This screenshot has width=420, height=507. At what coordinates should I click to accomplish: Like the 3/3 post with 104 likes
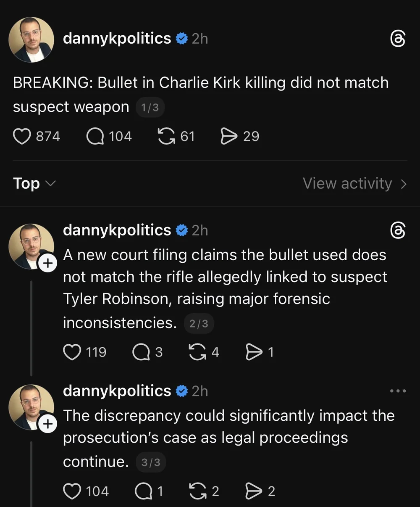click(72, 491)
